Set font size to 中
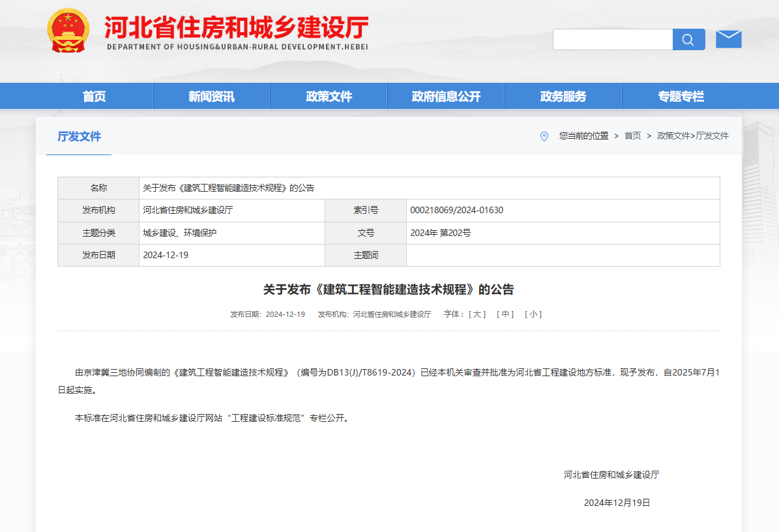 tap(505, 314)
